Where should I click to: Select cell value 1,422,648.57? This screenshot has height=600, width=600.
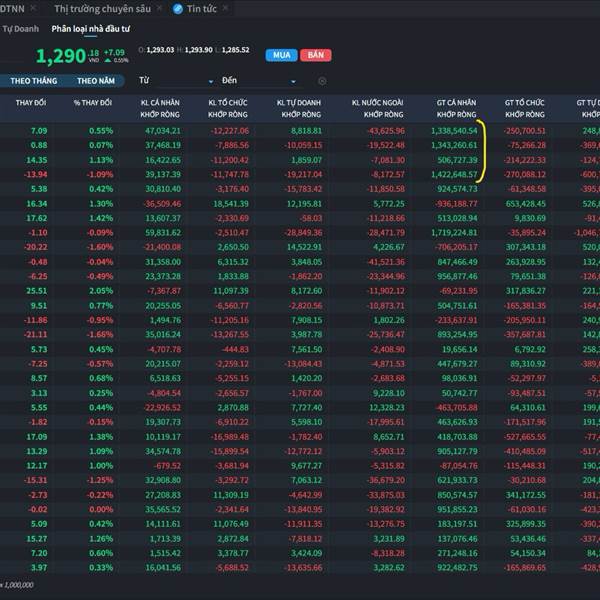454,174
